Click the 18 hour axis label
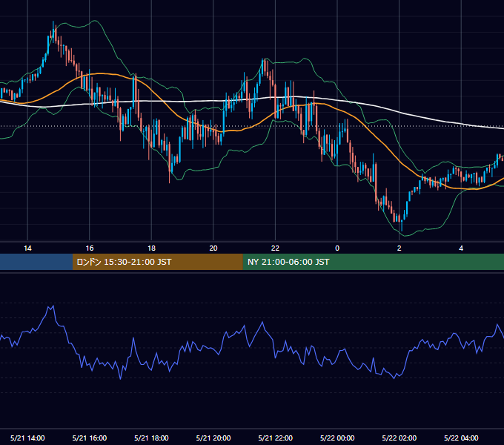 tap(151, 248)
